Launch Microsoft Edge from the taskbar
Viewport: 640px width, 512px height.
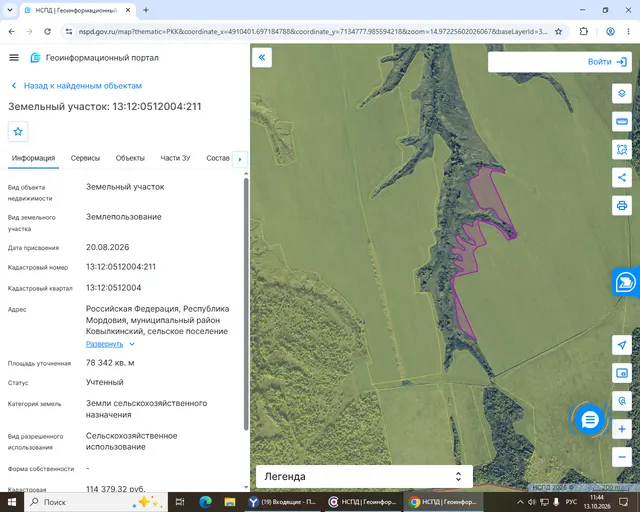click(x=205, y=502)
